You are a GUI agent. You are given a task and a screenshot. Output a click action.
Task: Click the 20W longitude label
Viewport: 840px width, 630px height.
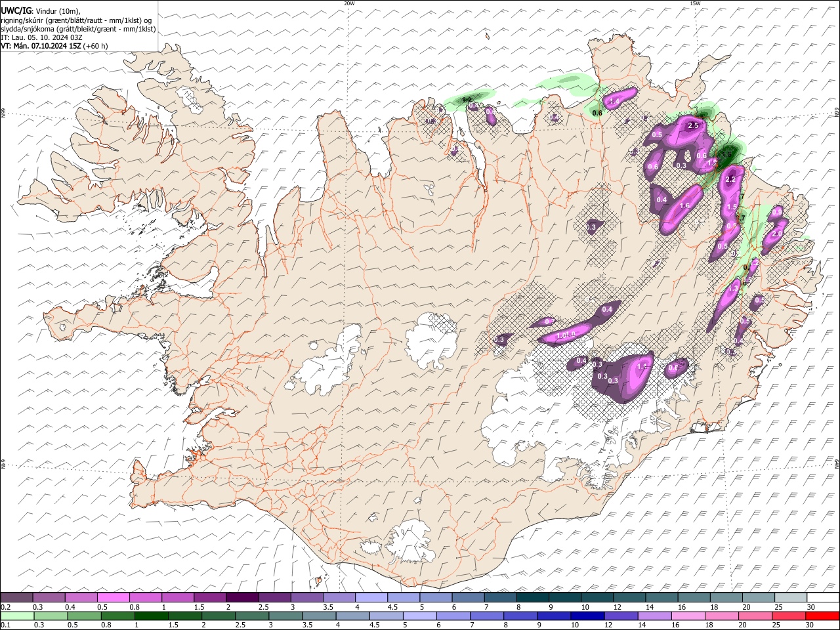[x=349, y=3]
